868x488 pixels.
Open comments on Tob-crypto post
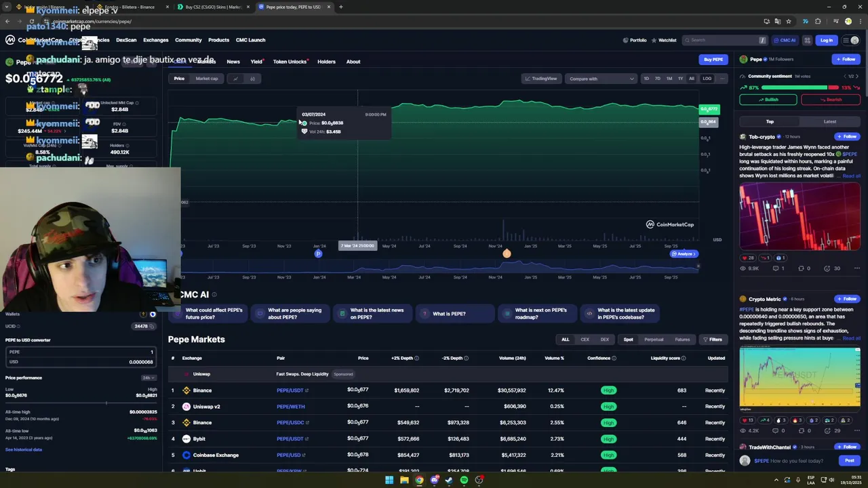click(778, 268)
